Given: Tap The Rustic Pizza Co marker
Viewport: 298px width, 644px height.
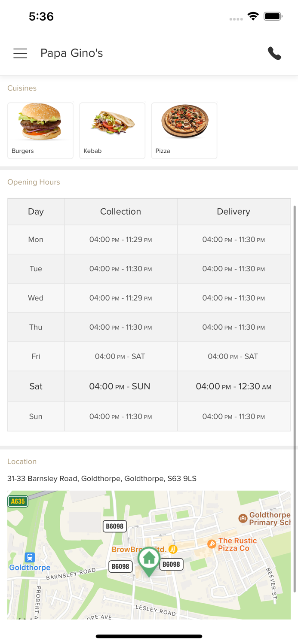Looking at the screenshot, I should [212, 544].
